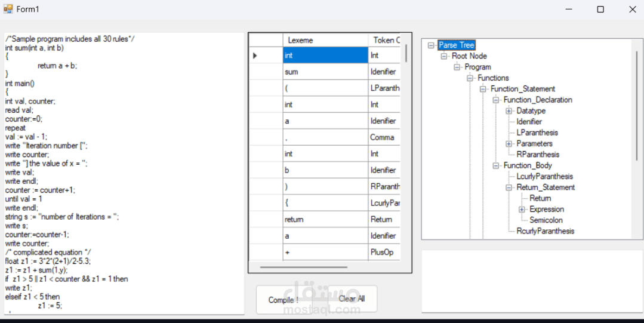Select the RcurlyParanthesis tree item

(546, 231)
